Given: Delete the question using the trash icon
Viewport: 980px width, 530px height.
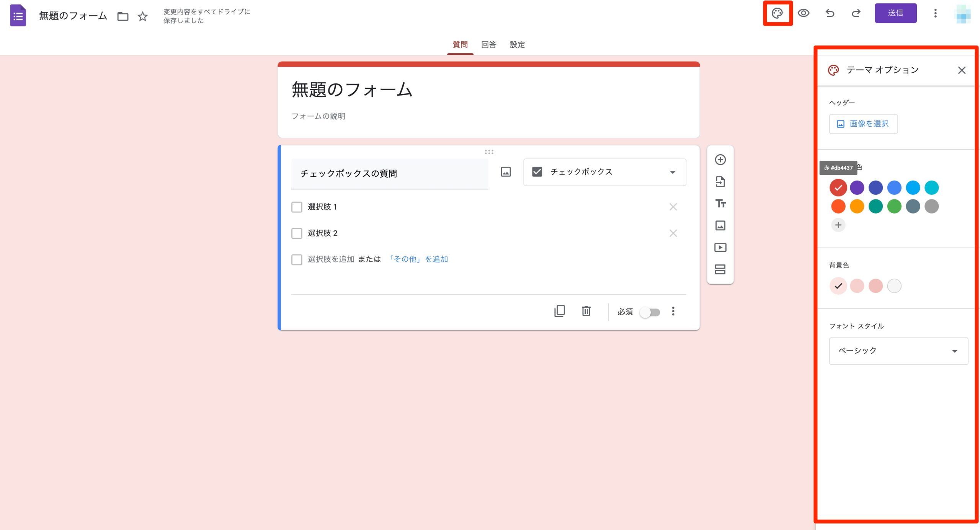Looking at the screenshot, I should (586, 311).
